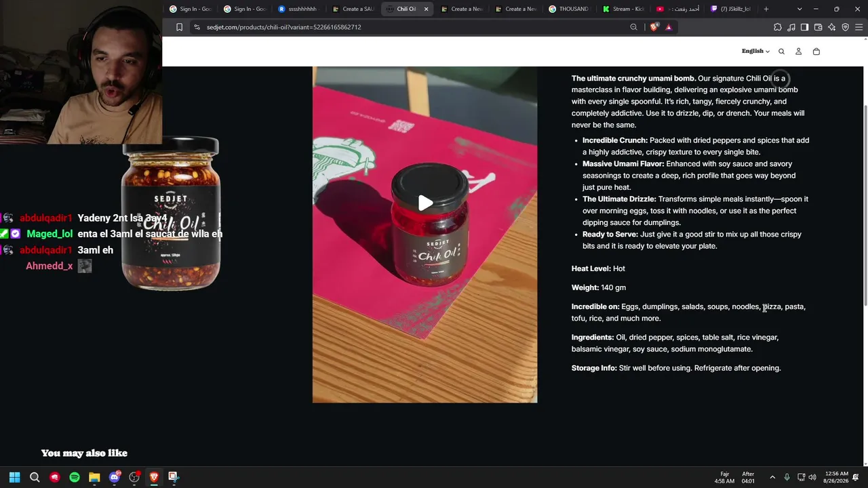The width and height of the screenshot is (868, 488).
Task: Open Discord from the taskbar
Action: pos(115,477)
